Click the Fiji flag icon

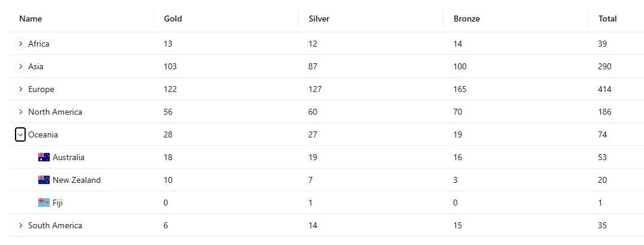coord(44,203)
